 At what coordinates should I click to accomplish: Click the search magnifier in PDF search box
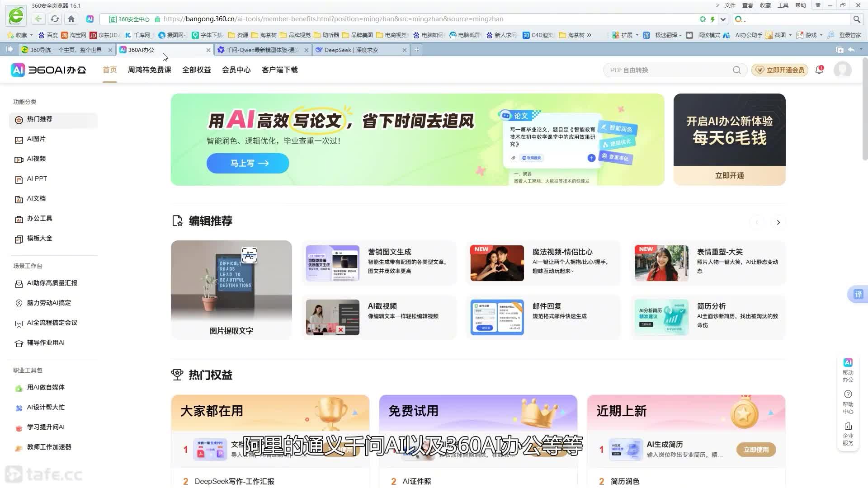click(x=737, y=70)
